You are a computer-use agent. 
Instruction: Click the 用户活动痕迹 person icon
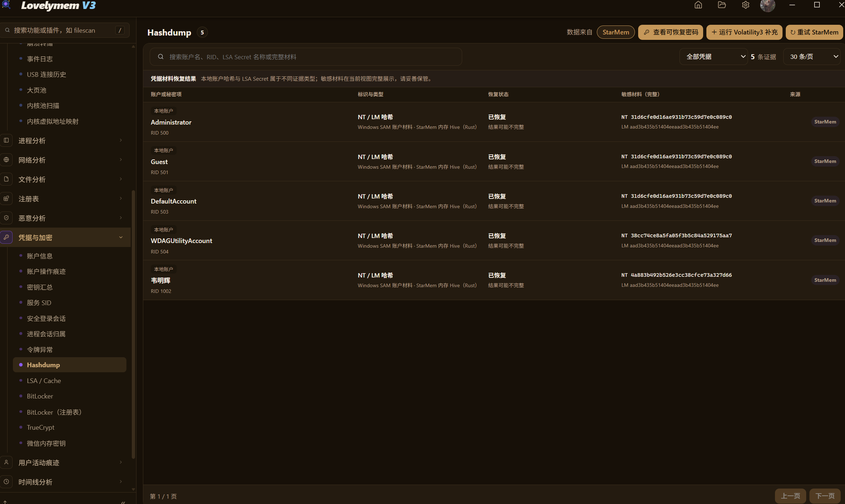tap(6, 462)
